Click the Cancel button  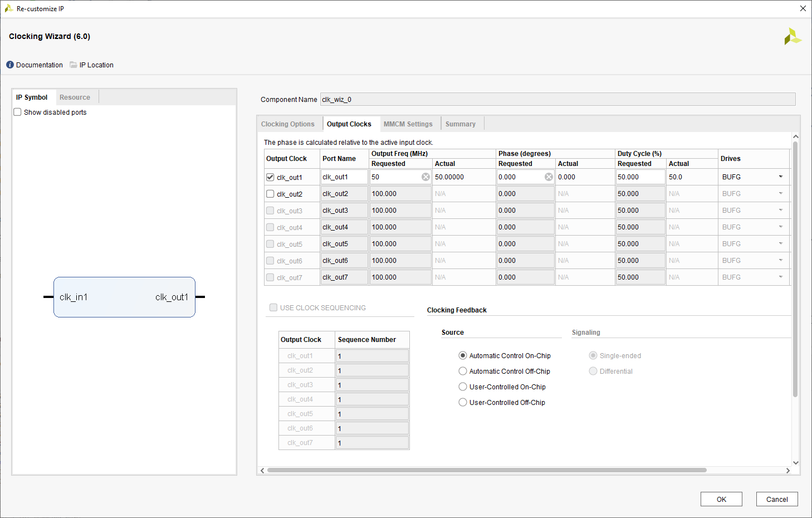click(777, 499)
